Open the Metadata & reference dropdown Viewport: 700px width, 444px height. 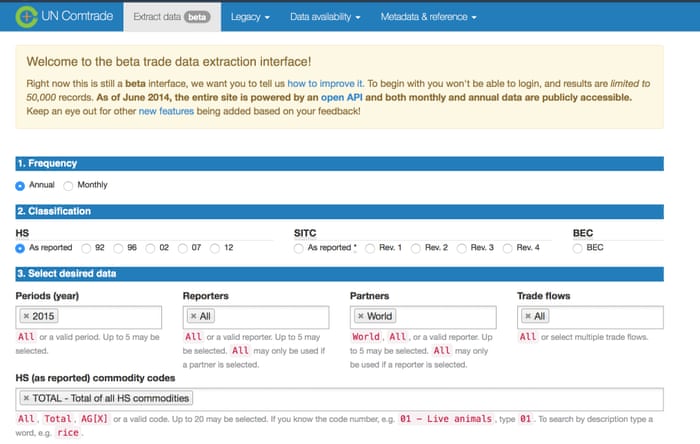pos(429,17)
